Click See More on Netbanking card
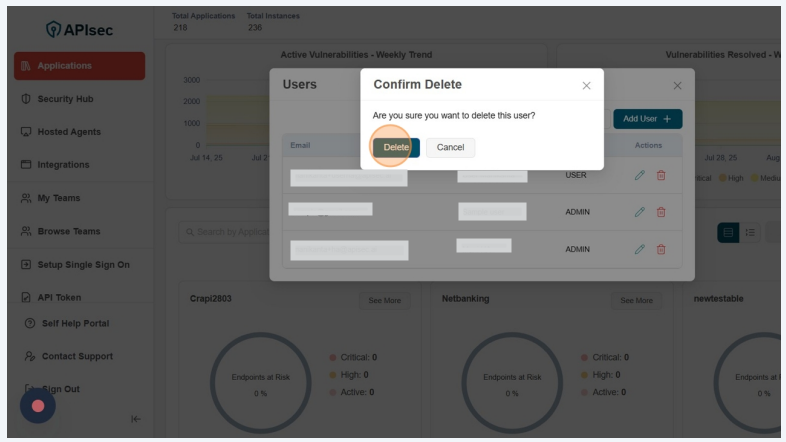Viewport: 786px width, 442px height. (637, 301)
